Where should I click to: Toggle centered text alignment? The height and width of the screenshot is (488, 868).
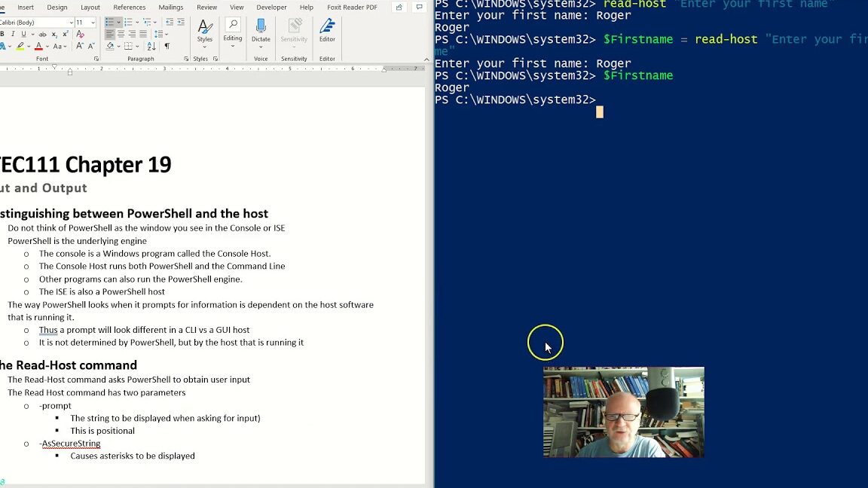tap(120, 34)
